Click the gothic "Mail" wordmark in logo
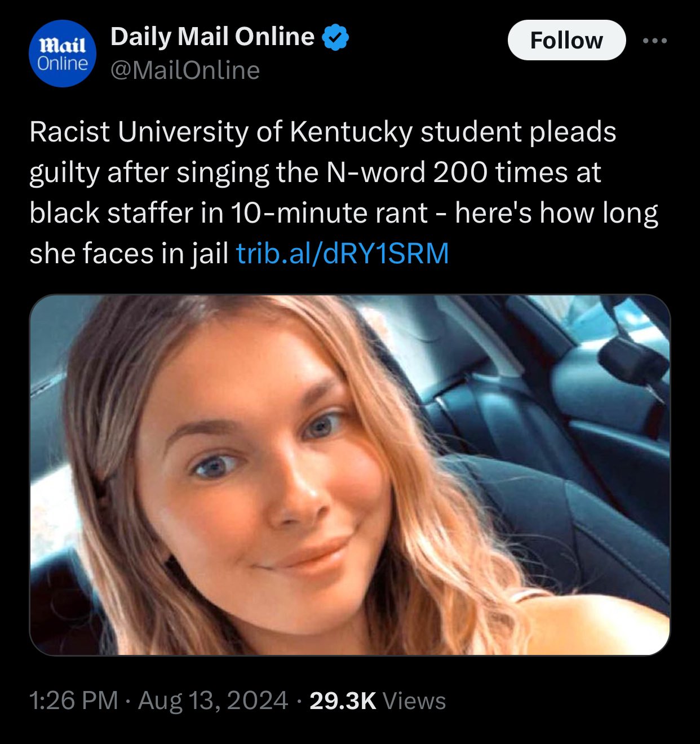 pos(61,44)
